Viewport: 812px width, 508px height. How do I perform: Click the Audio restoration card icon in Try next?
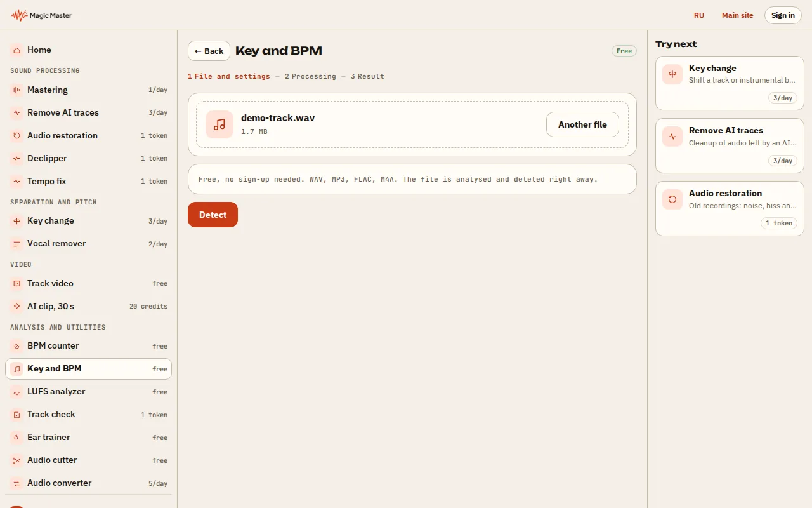[x=672, y=199]
